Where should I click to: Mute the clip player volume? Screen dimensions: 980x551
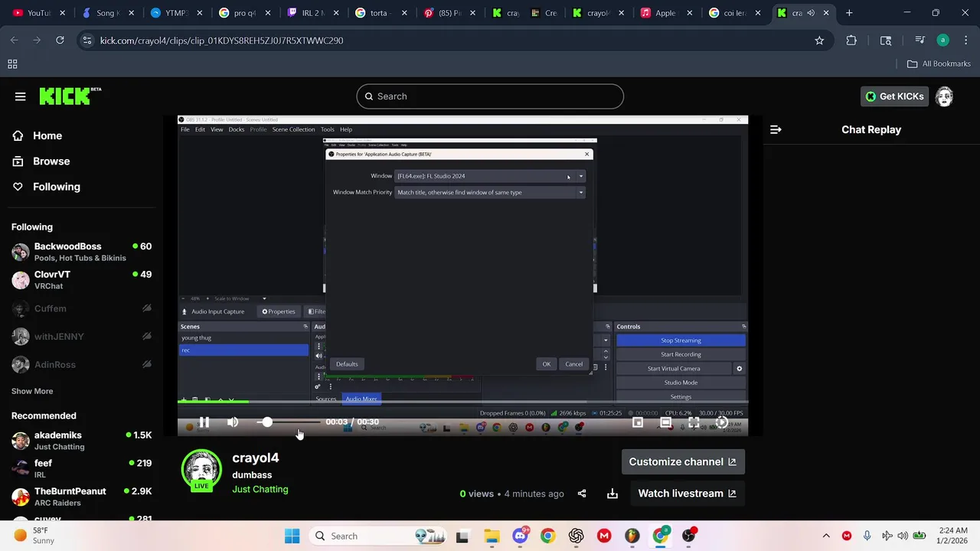pyautogui.click(x=233, y=422)
